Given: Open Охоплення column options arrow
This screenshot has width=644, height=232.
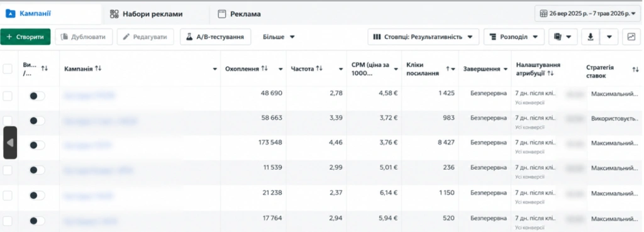Looking at the screenshot, I should point(280,69).
